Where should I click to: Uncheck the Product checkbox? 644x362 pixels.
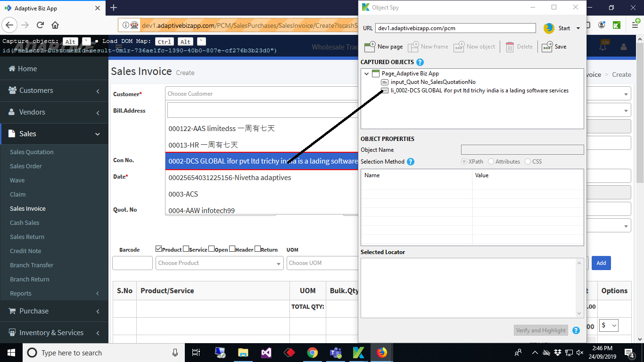click(x=158, y=248)
